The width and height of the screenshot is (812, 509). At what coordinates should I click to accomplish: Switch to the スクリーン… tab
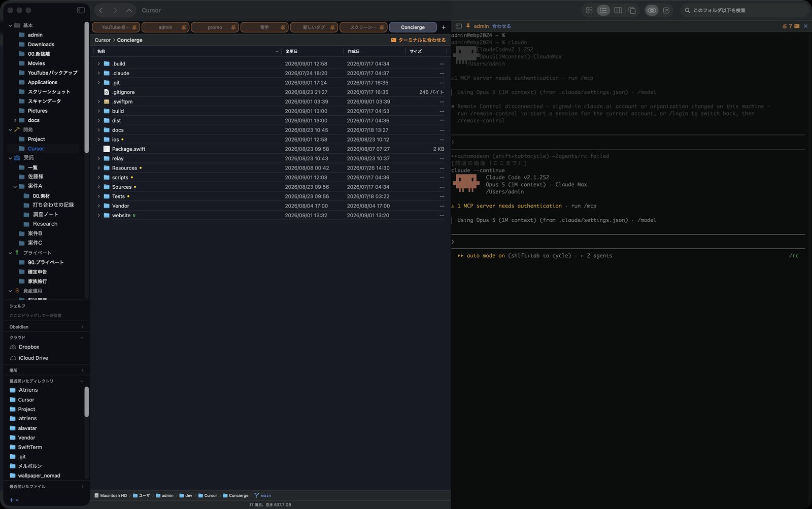pos(363,27)
